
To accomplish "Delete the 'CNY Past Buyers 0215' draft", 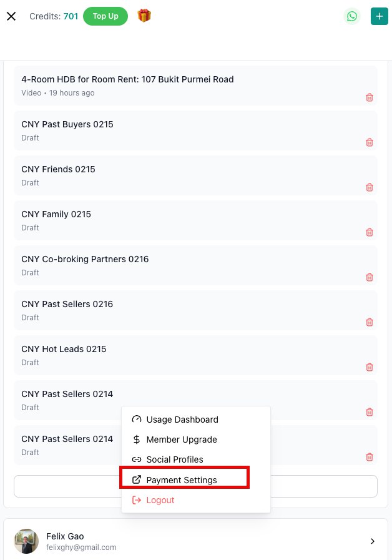I will pyautogui.click(x=369, y=142).
